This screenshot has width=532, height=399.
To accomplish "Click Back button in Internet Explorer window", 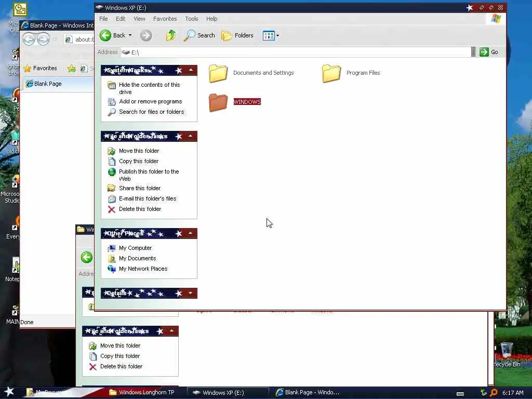I will 29,39.
